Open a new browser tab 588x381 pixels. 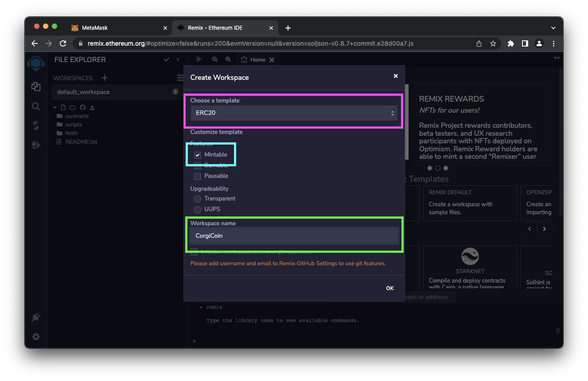click(288, 28)
